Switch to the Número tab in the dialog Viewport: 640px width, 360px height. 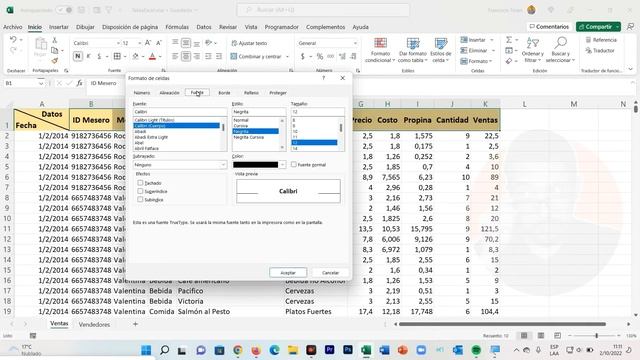tap(142, 93)
